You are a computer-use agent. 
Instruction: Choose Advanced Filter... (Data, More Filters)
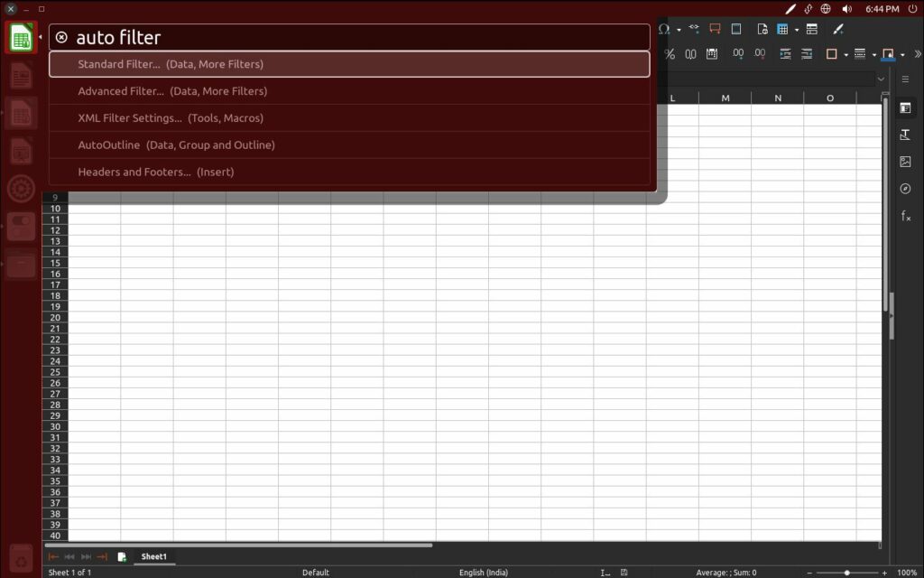point(349,91)
